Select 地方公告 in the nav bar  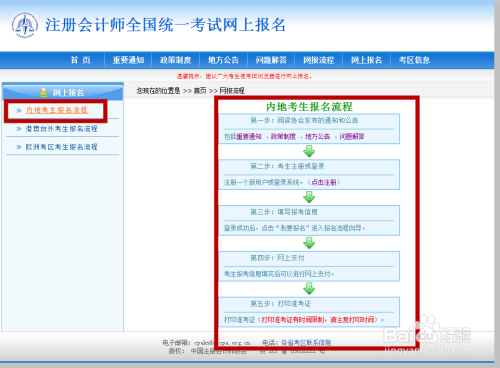click(x=223, y=60)
